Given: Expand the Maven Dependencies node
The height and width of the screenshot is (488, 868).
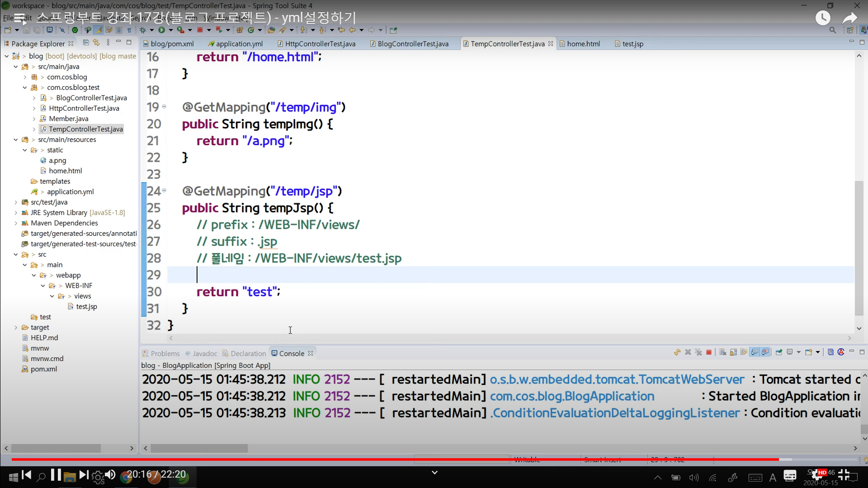Looking at the screenshot, I should pos(16,223).
